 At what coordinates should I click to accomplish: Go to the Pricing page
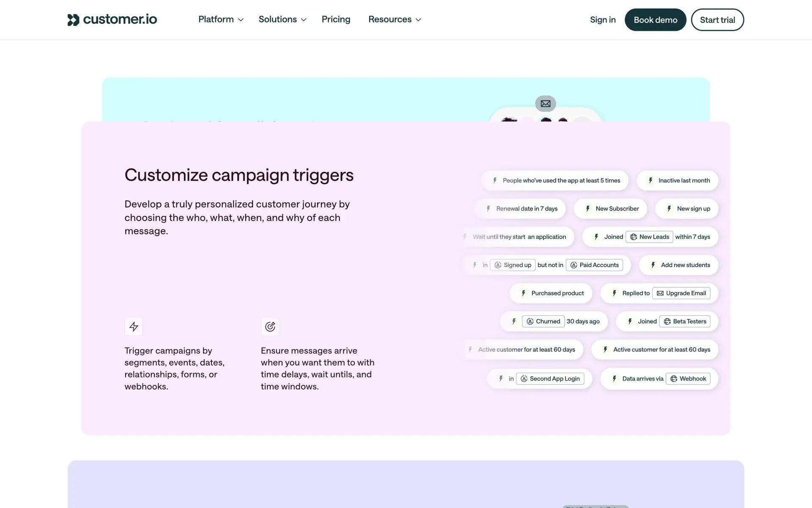pos(336,19)
